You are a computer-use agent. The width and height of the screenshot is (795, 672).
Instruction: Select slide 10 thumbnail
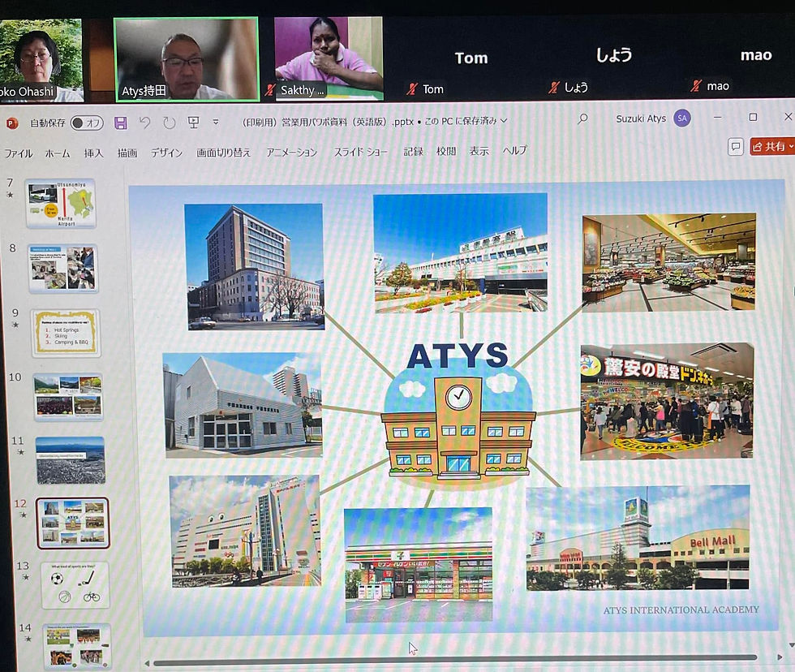pyautogui.click(x=68, y=397)
